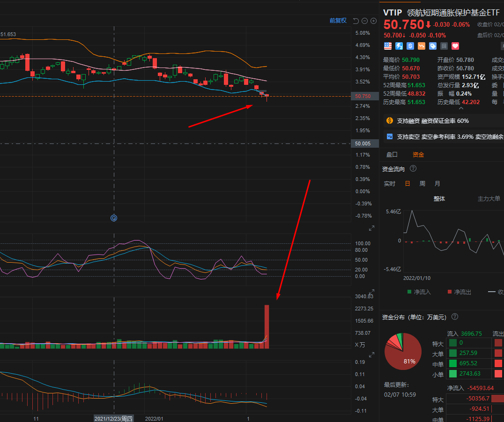The height and width of the screenshot is (422, 504).
Task: Click the orange short-selling trend icon
Action: click(422, 46)
